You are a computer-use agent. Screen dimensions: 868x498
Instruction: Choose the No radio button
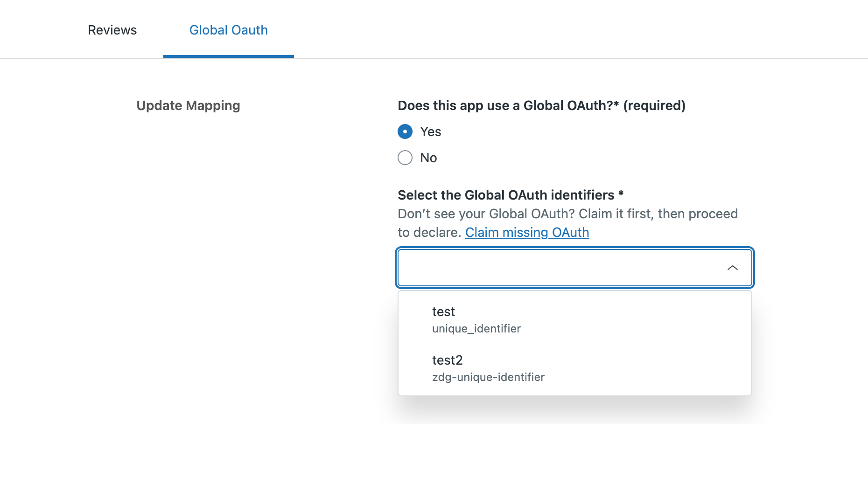pos(405,158)
